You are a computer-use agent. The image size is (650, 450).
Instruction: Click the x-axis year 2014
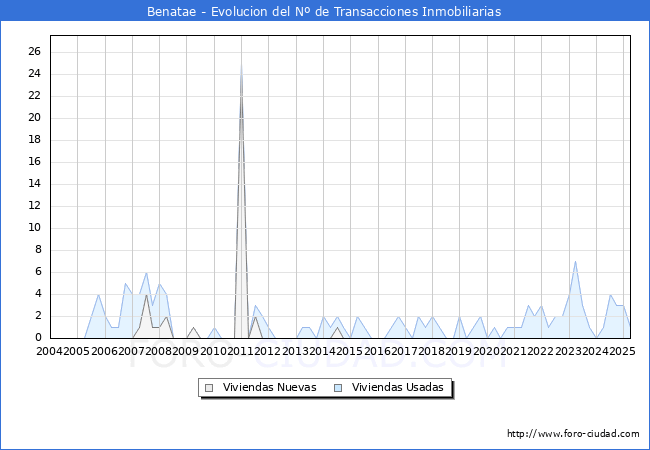coord(323,351)
